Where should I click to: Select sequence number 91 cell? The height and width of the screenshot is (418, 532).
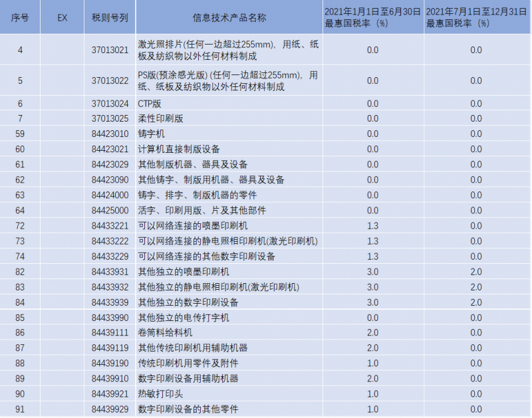20,409
